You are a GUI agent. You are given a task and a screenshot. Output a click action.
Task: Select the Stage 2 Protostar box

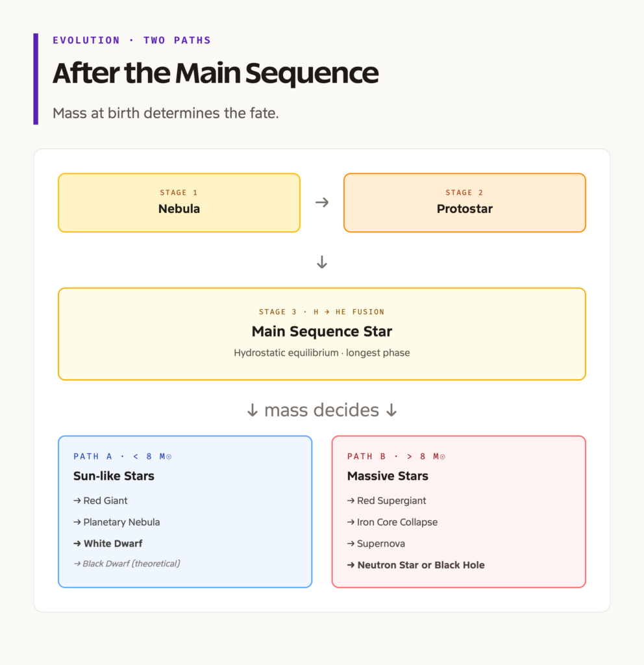[x=465, y=203]
